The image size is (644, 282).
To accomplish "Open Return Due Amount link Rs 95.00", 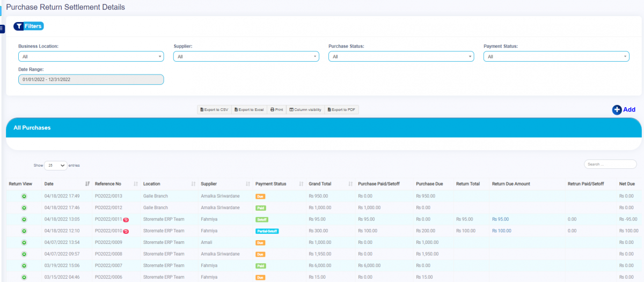I will [500, 219].
